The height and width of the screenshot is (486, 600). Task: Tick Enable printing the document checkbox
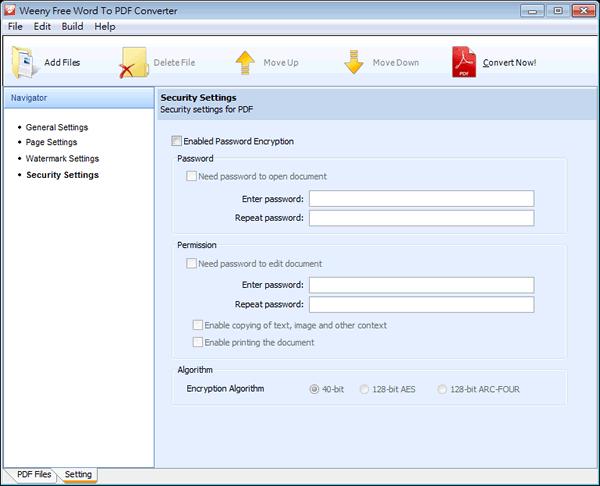point(197,342)
